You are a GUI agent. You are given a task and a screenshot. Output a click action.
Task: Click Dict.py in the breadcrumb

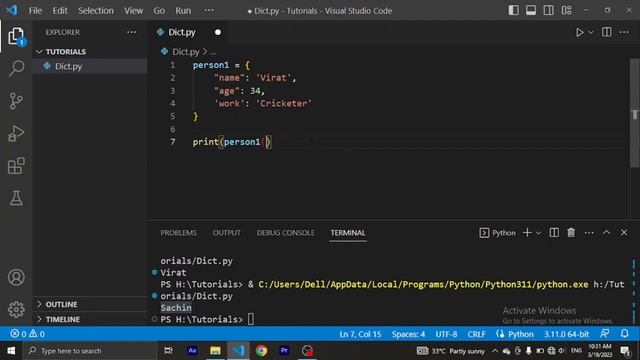[x=185, y=52]
